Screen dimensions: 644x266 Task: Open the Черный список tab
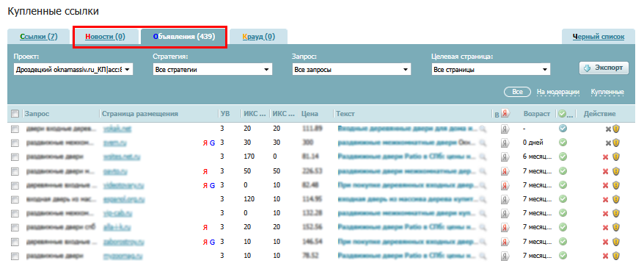[x=598, y=37]
